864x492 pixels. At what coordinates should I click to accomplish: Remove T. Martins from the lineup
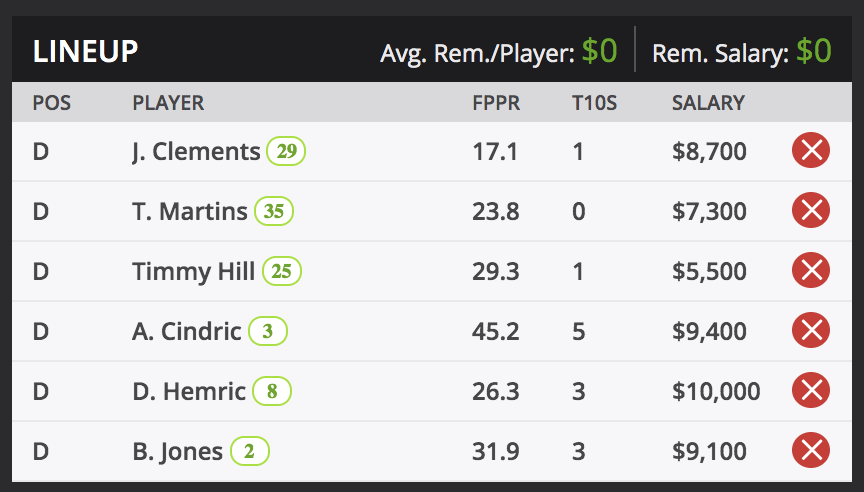point(811,211)
